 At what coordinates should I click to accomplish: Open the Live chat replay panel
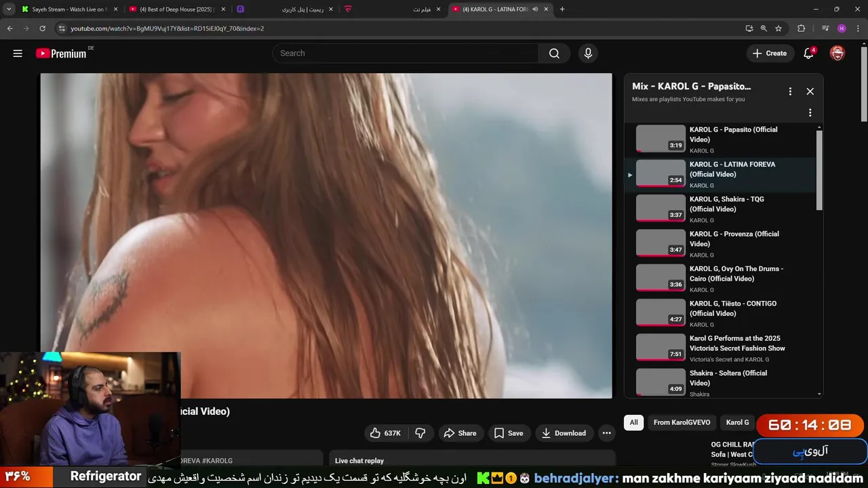pos(472,461)
